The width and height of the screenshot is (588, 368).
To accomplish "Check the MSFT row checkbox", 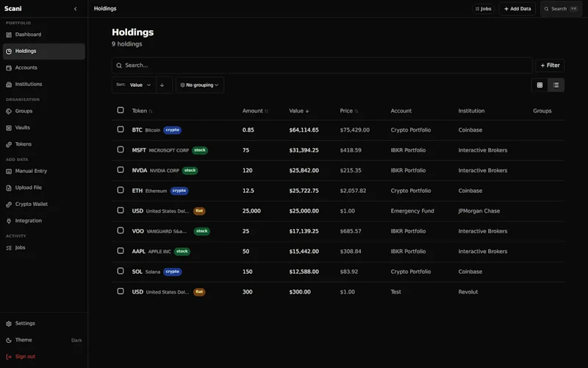I will coord(121,149).
